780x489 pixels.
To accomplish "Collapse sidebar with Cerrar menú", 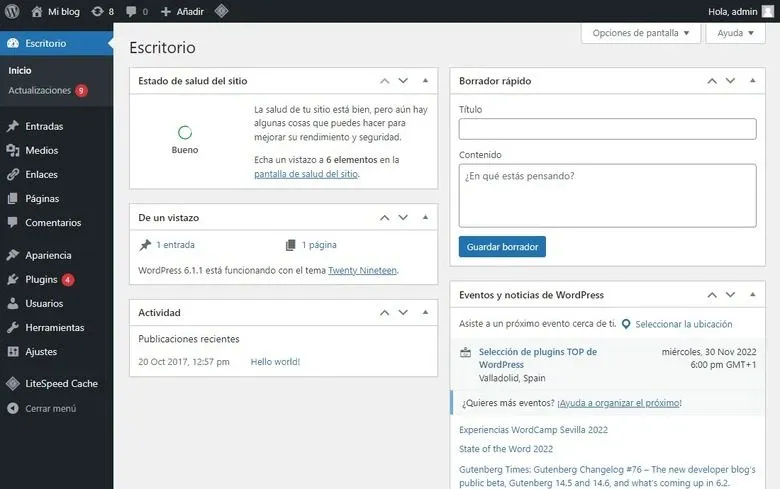I will [x=50, y=408].
